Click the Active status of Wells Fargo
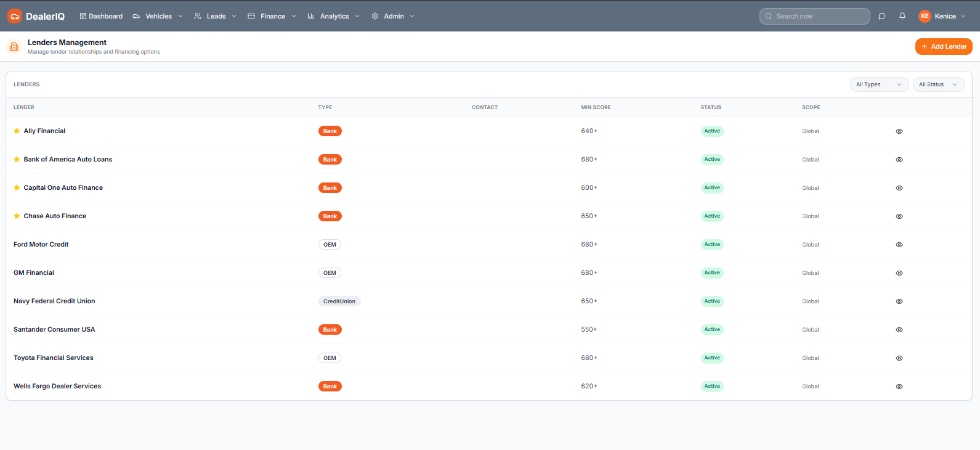The height and width of the screenshot is (450, 980). tap(712, 387)
